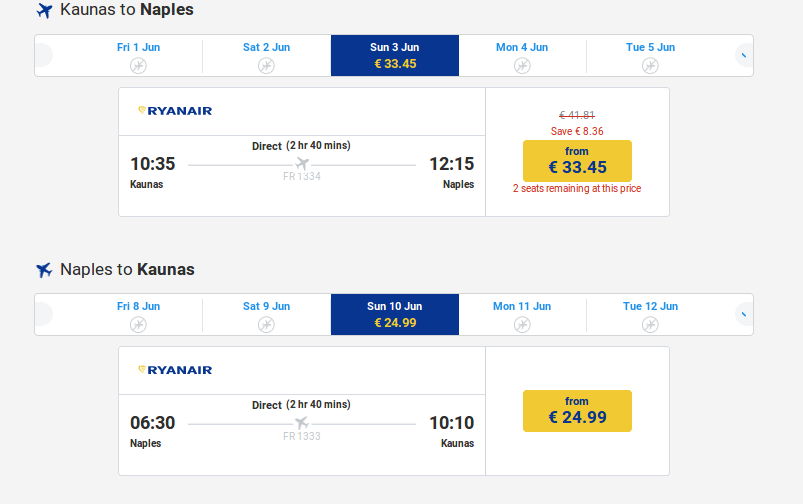The width and height of the screenshot is (803, 504).
Task: Click the no-flight icon under Sat 9 Jun
Action: tap(266, 325)
